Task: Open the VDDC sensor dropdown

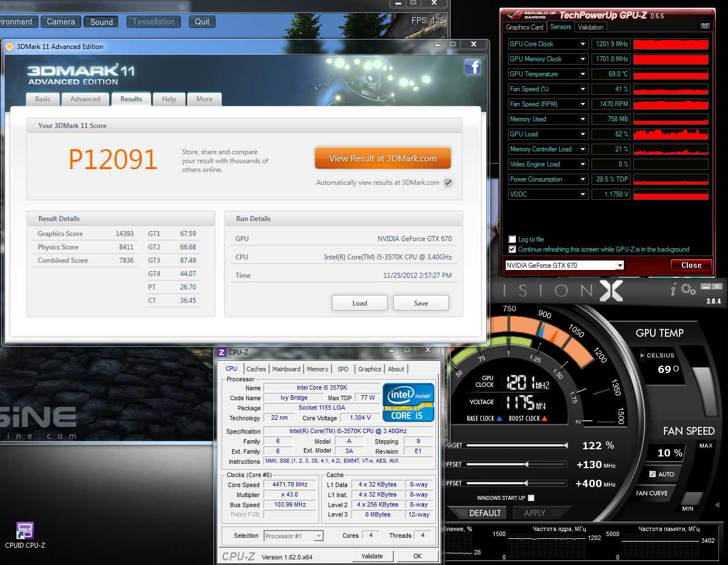Action: (583, 194)
